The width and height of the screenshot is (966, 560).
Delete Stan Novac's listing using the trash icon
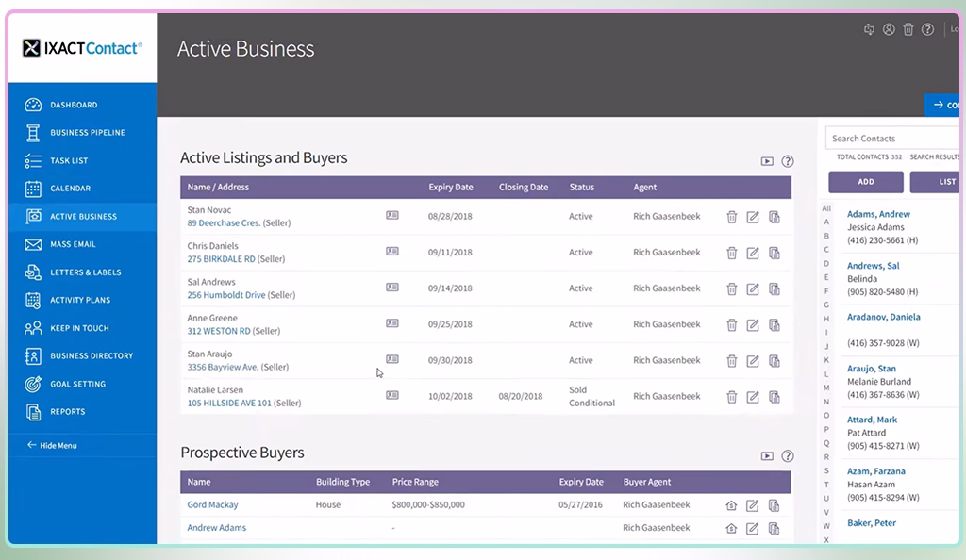(733, 217)
